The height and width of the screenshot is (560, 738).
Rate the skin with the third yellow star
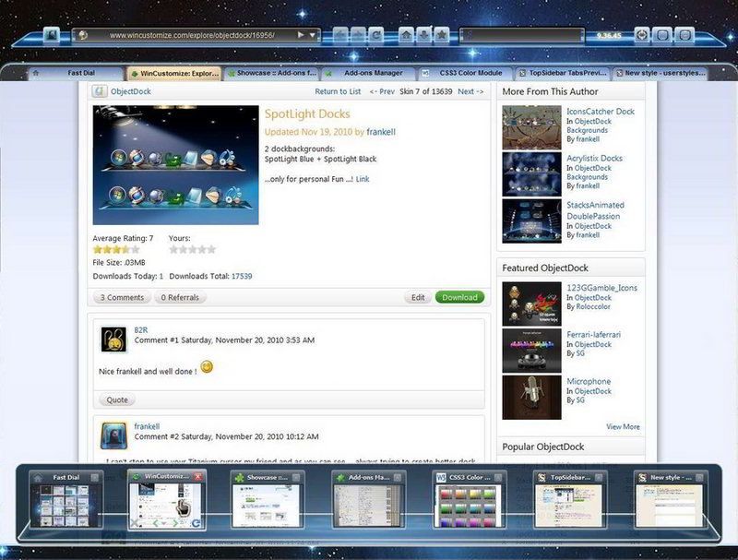coord(117,248)
